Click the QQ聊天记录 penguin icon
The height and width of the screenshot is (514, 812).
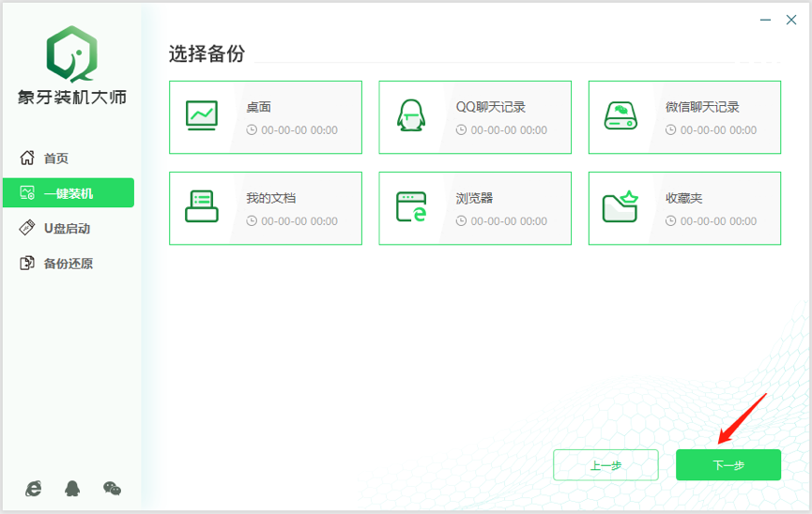[x=411, y=116]
